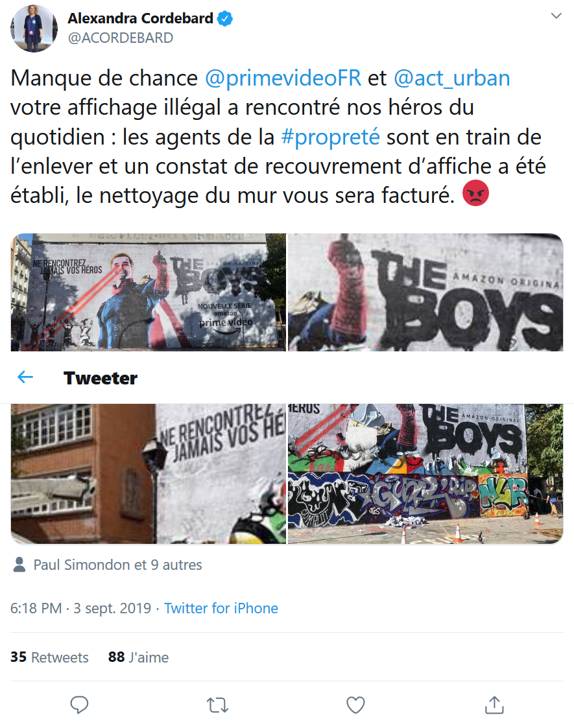Retweet using the retweet arrows icon

(217, 705)
